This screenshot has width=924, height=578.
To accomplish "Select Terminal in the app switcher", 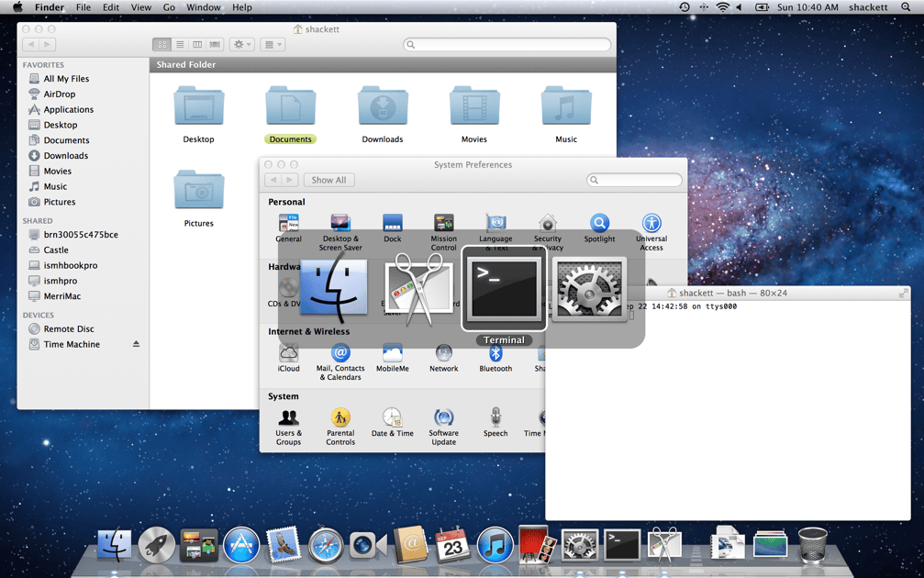I will 504,289.
